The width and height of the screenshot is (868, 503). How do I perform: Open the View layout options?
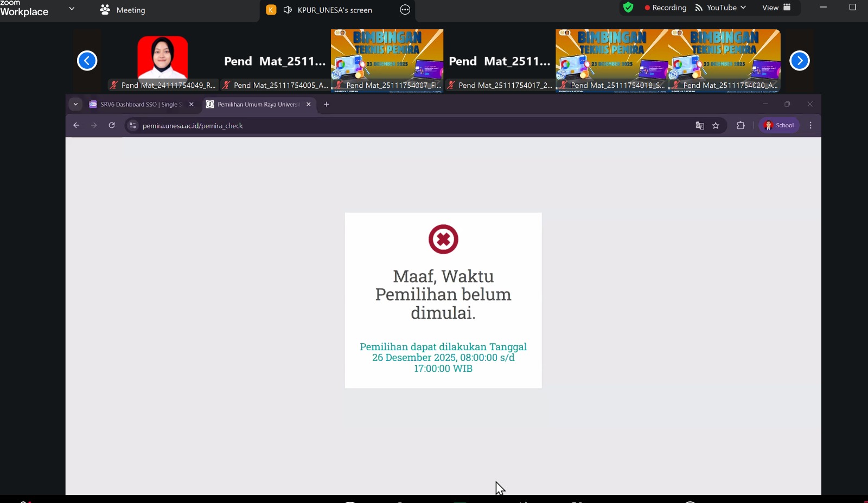776,8
